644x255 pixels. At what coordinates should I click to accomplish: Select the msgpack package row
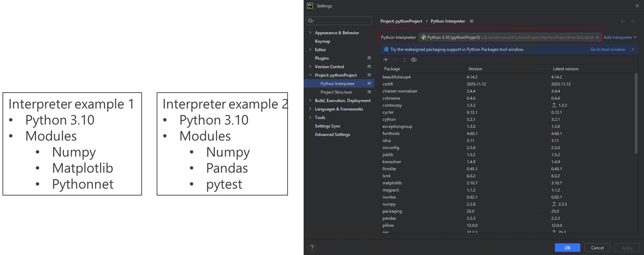(508, 190)
